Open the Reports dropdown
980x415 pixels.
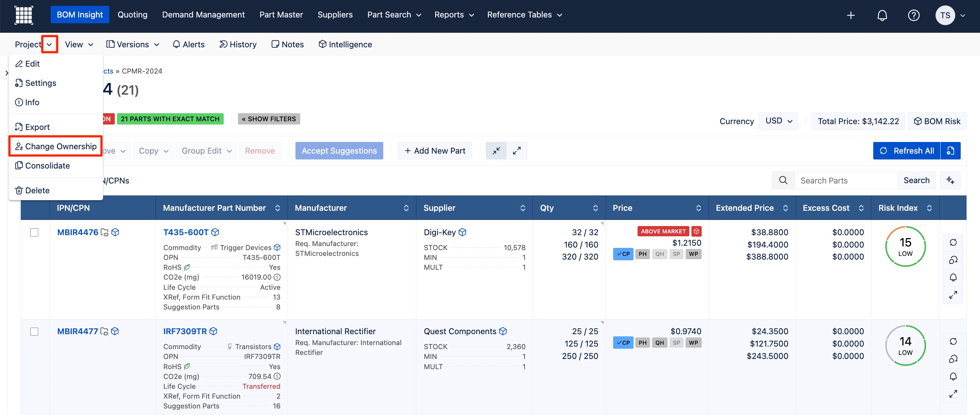[x=454, y=15]
